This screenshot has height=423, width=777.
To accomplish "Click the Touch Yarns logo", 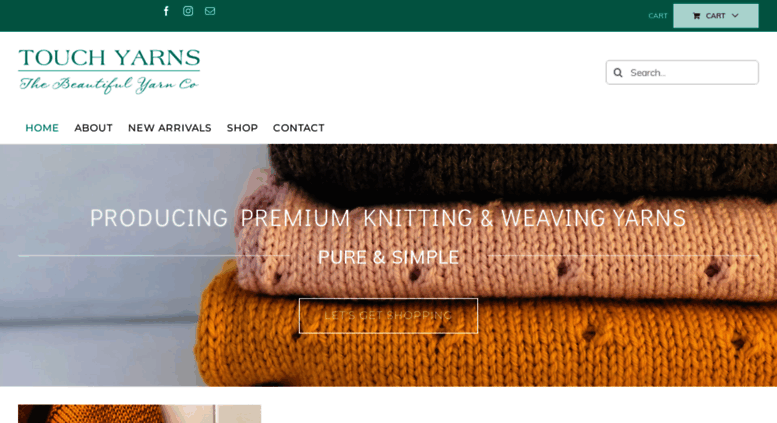I will coord(109,71).
